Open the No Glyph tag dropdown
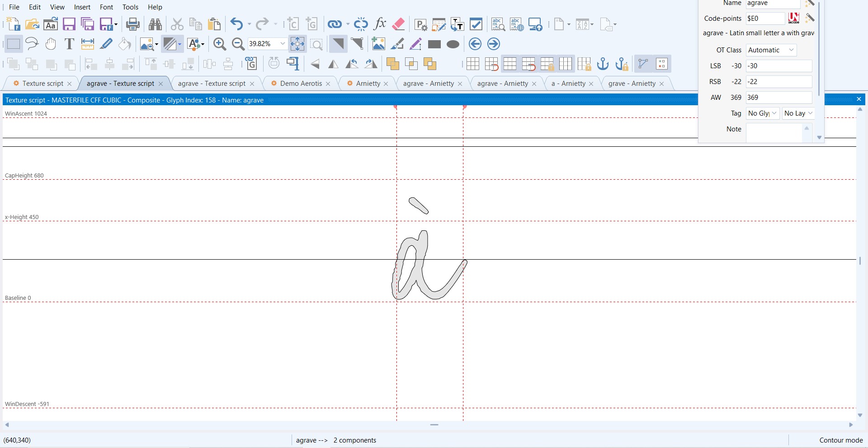This screenshot has height=448, width=868. point(774,113)
